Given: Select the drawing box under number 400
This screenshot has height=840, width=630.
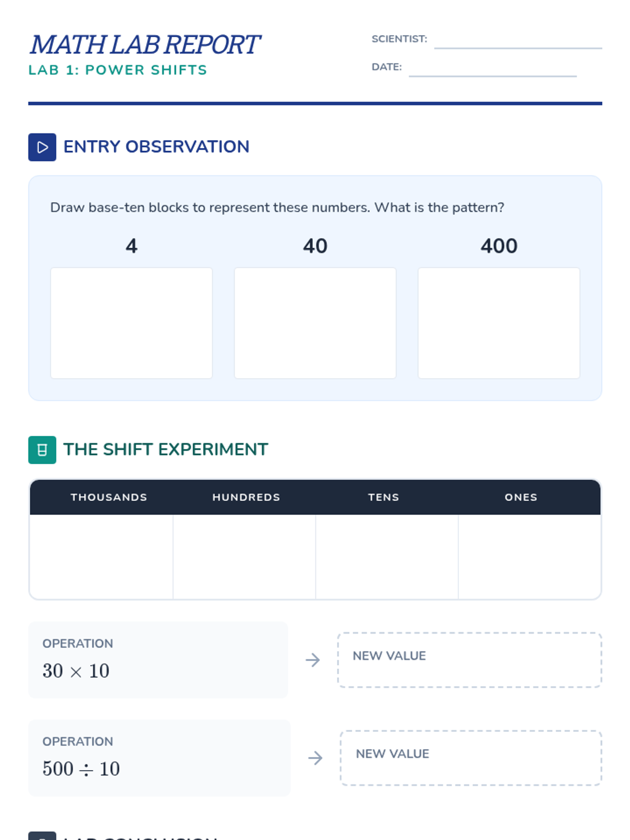Looking at the screenshot, I should coord(499,323).
